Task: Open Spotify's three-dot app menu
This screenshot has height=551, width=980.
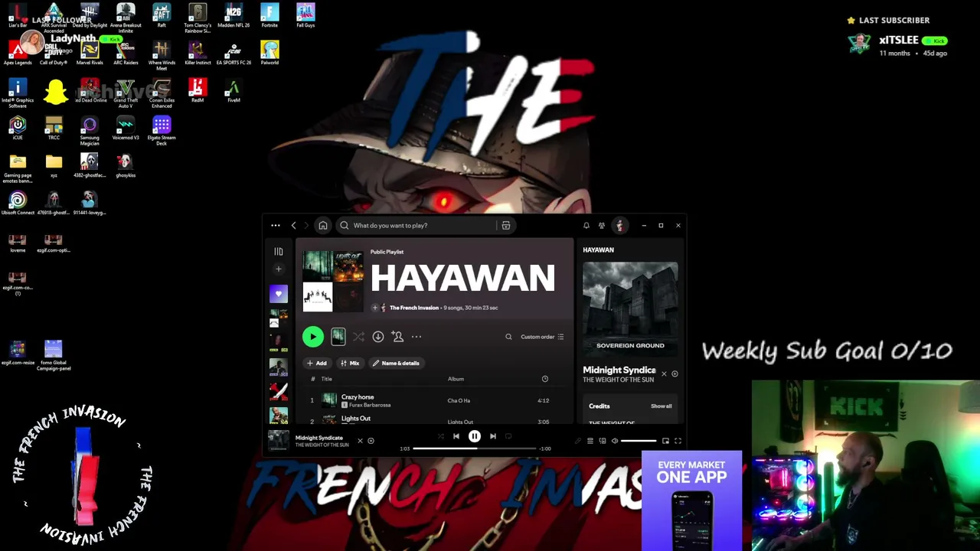Action: [x=276, y=226]
